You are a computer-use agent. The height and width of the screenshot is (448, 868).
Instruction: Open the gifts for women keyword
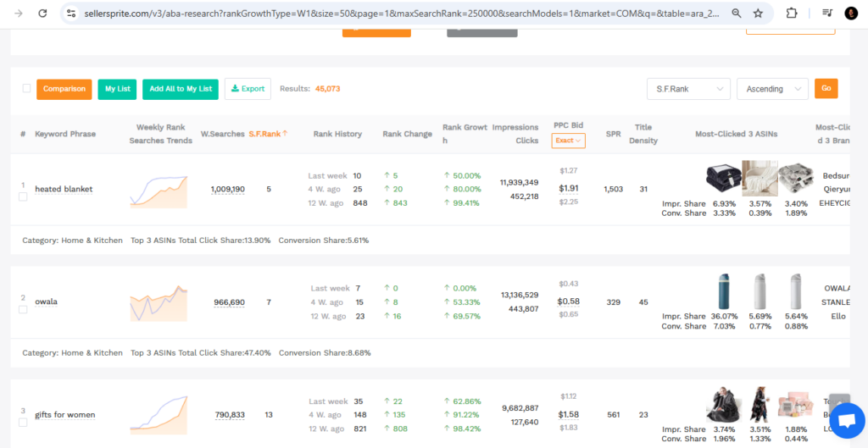coord(64,415)
